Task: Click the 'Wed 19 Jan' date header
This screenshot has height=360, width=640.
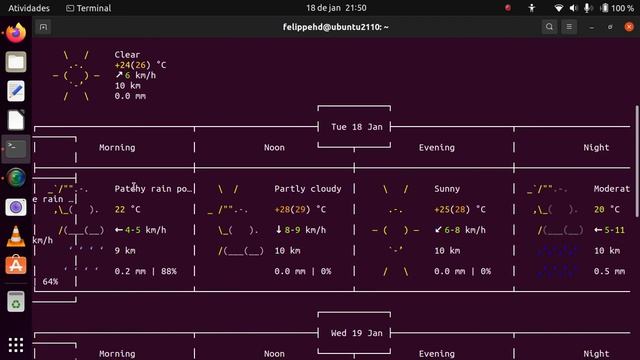Action: click(357, 333)
